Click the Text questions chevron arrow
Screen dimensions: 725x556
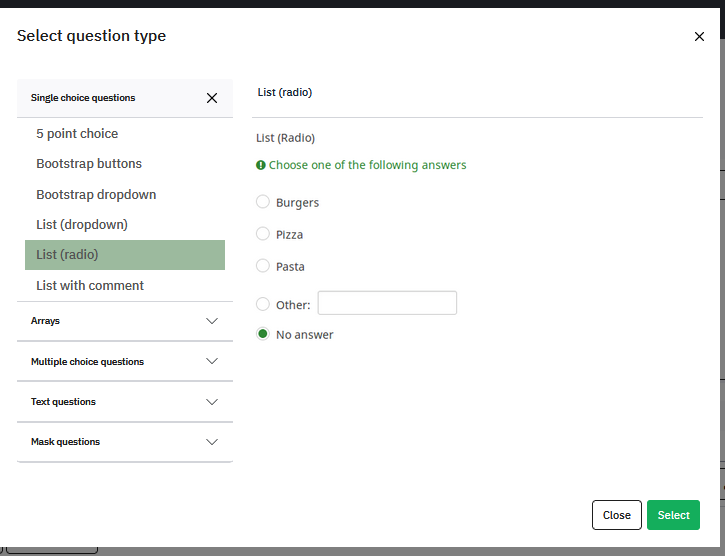tap(212, 402)
